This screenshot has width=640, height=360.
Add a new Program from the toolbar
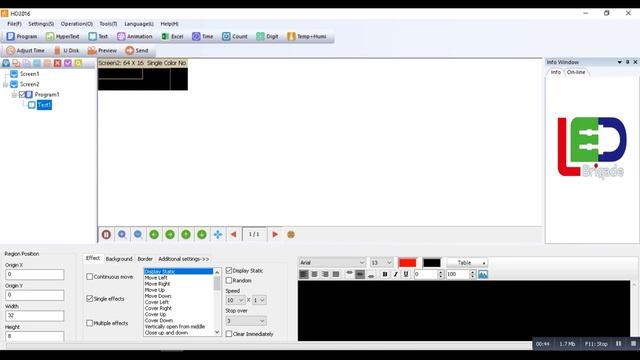click(x=22, y=36)
